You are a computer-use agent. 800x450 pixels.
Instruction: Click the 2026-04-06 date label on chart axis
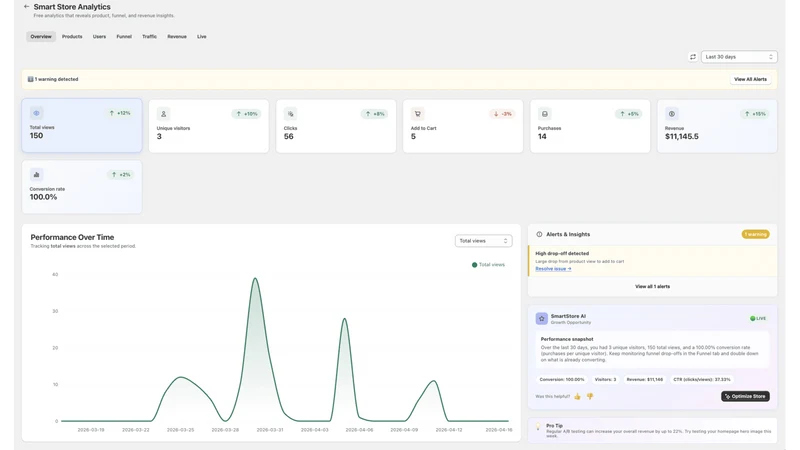(x=359, y=430)
